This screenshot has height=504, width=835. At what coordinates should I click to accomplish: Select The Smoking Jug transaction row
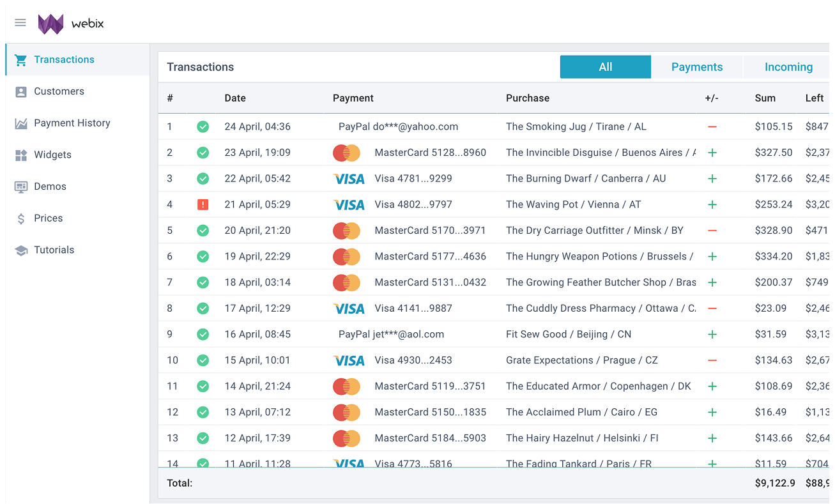[576, 127]
